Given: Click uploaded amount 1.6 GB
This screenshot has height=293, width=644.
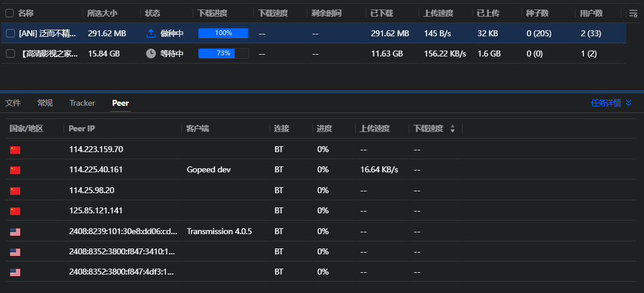Looking at the screenshot, I should tap(489, 53).
